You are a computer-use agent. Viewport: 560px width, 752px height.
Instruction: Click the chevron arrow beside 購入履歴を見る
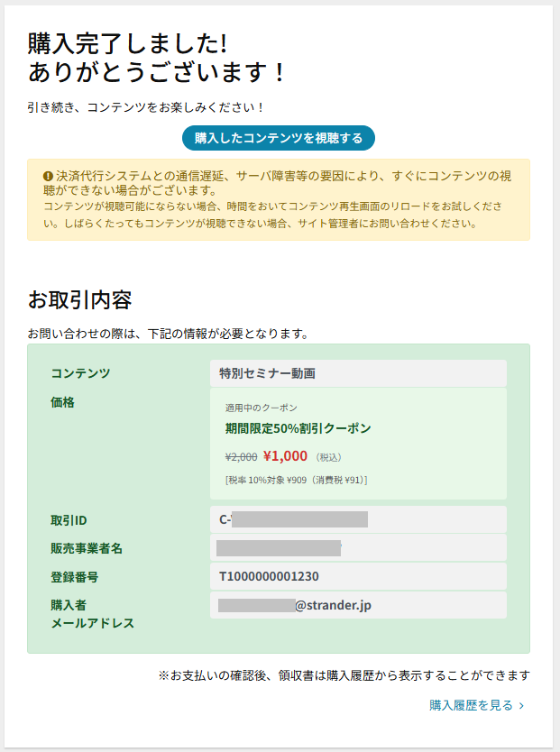[521, 706]
